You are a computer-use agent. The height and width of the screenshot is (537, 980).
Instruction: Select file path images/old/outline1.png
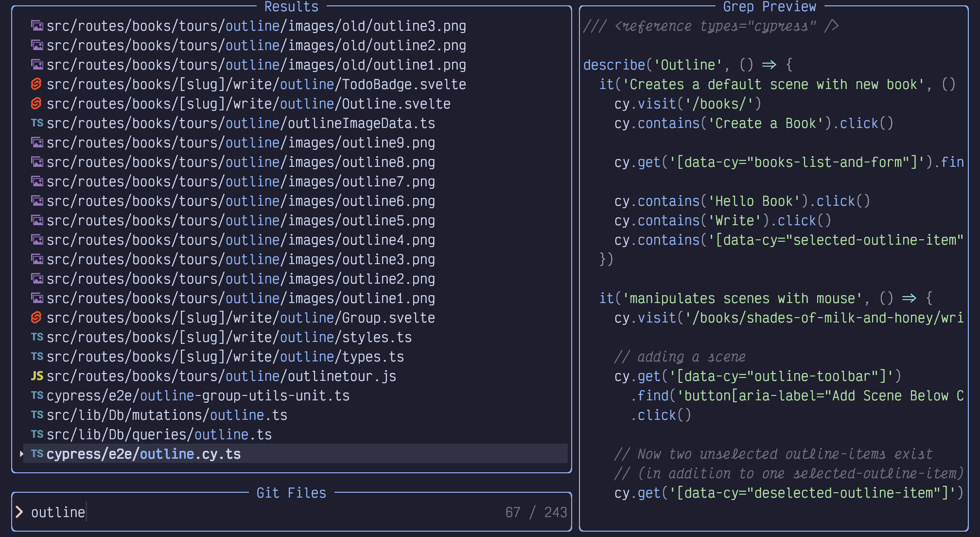click(256, 65)
